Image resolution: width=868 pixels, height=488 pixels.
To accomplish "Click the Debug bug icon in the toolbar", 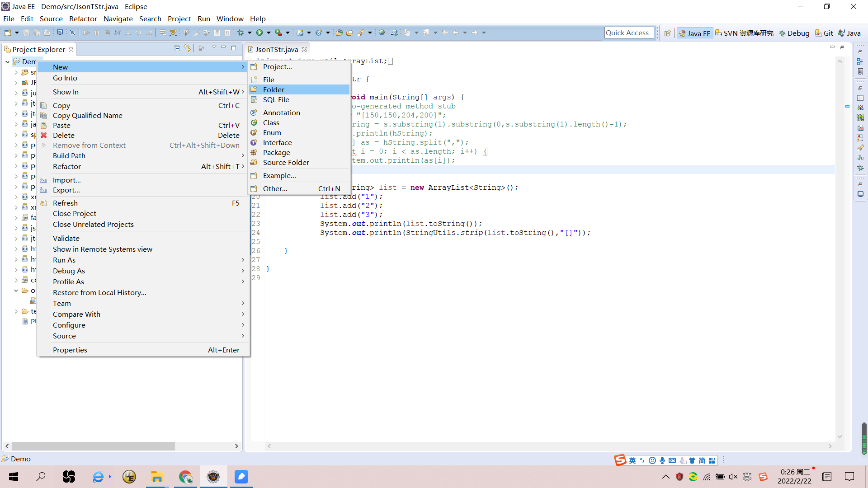I will pos(241,33).
